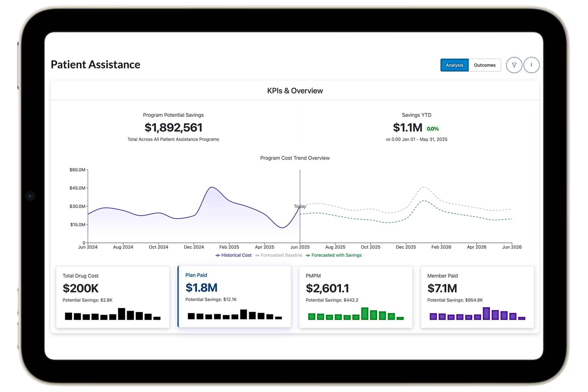Open the PMPM metric card
The width and height of the screenshot is (588, 392).
pyautogui.click(x=356, y=297)
